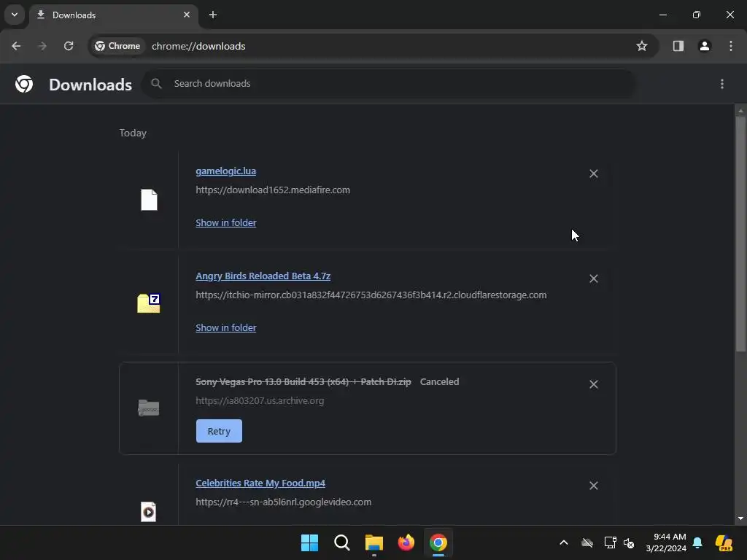Remove the canceled Sony Vegas Pro entry
The width and height of the screenshot is (747, 560).
(x=594, y=384)
